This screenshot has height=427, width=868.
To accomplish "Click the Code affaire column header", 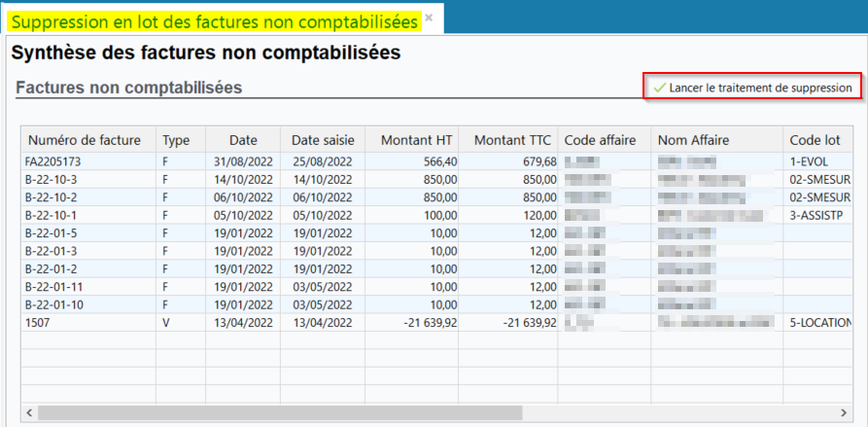I will (x=601, y=140).
